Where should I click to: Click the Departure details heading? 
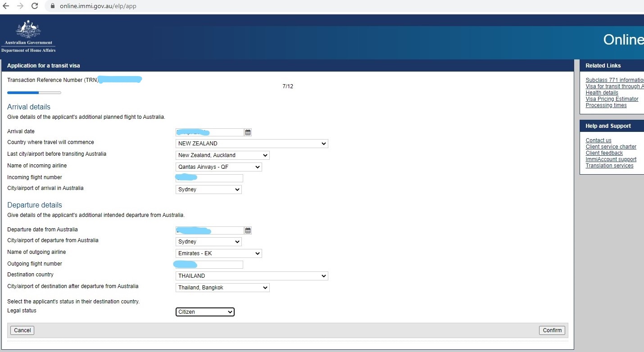(35, 205)
